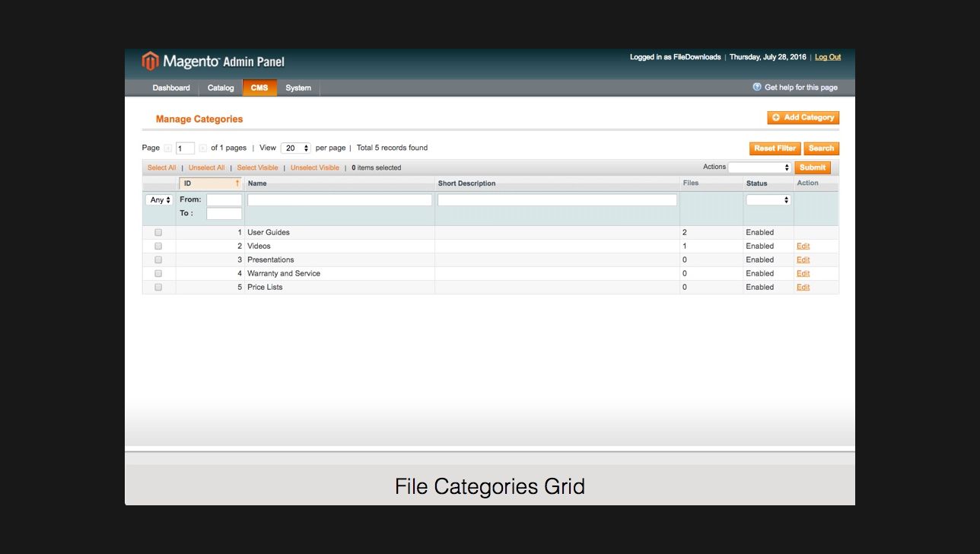
Task: Click the Search button
Action: [x=821, y=148]
